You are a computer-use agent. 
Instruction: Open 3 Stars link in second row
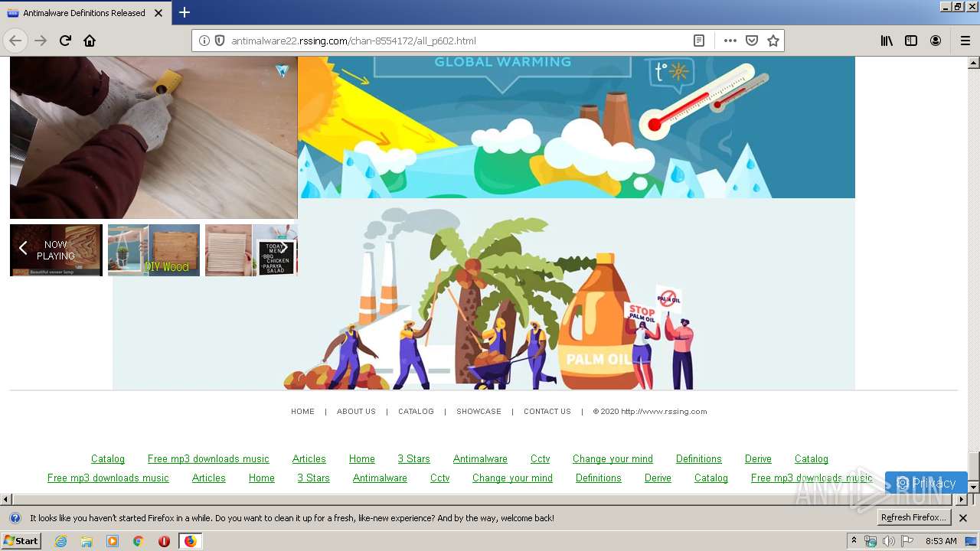pyautogui.click(x=313, y=478)
